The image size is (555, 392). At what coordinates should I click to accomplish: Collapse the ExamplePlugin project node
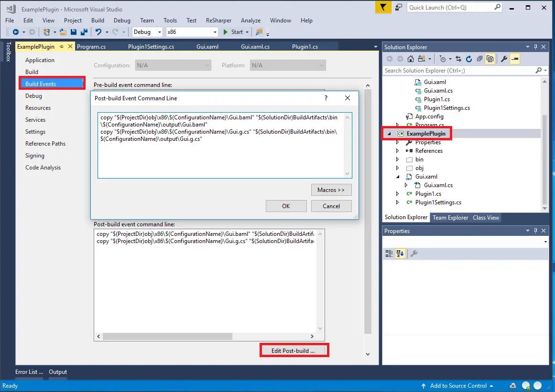pyautogui.click(x=389, y=134)
